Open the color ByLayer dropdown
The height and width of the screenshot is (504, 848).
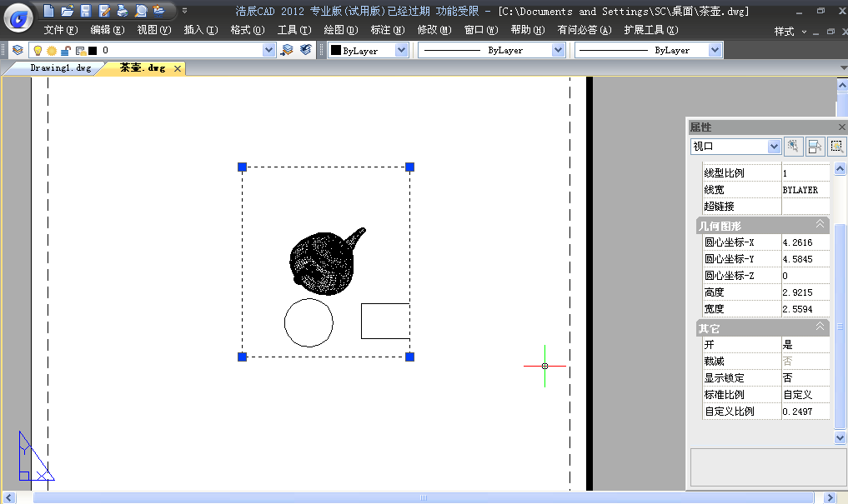[x=401, y=50]
